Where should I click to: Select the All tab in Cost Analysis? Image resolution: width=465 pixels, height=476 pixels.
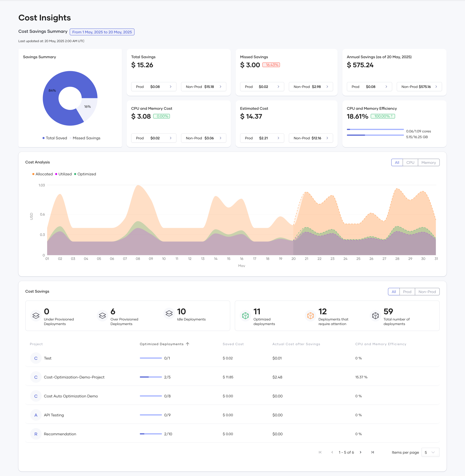pos(397,162)
